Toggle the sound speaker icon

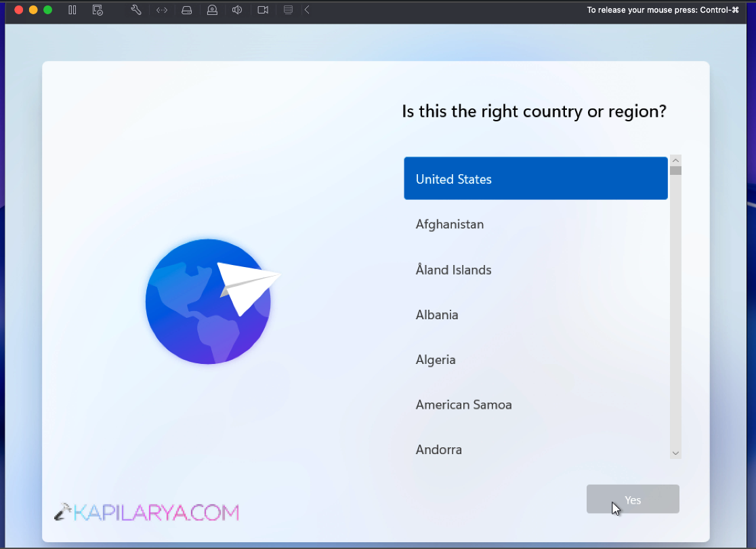point(237,10)
